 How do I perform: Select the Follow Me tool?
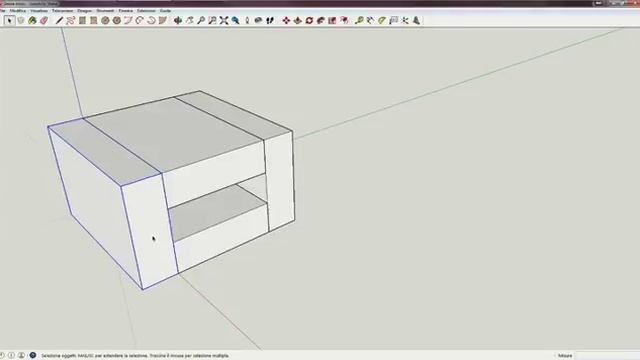[x=320, y=20]
